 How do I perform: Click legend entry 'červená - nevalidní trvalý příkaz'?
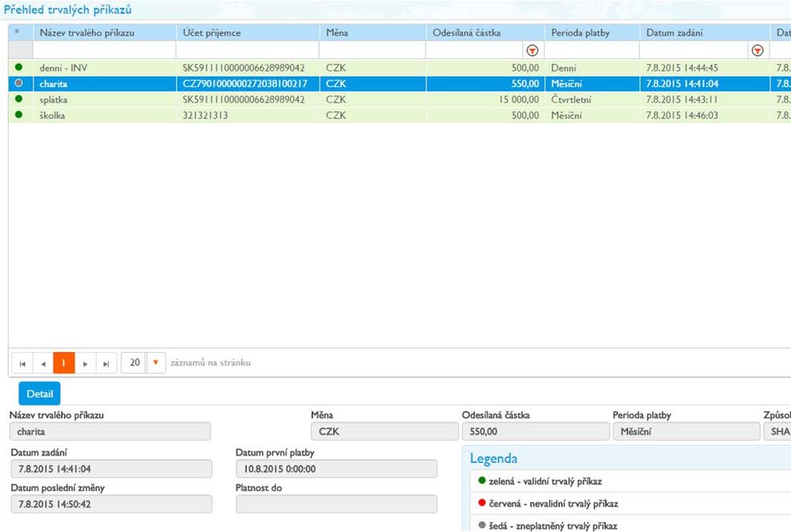click(553, 503)
